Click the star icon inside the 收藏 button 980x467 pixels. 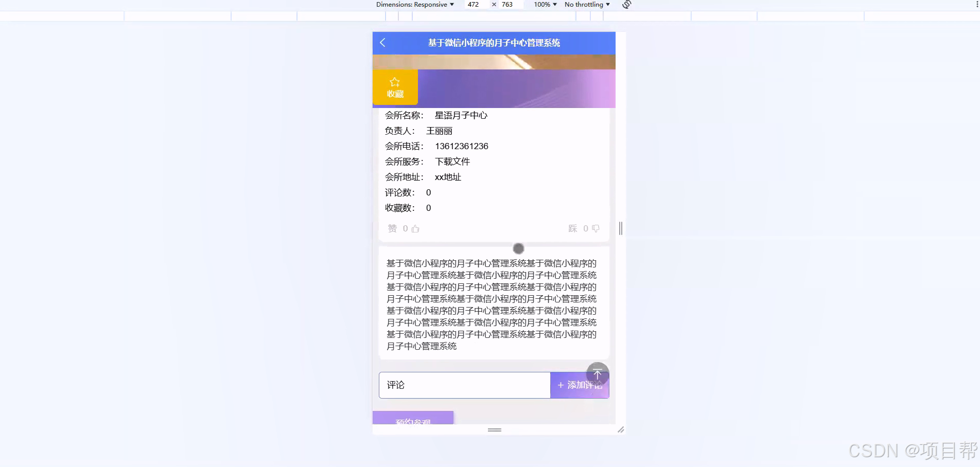pyautogui.click(x=394, y=81)
